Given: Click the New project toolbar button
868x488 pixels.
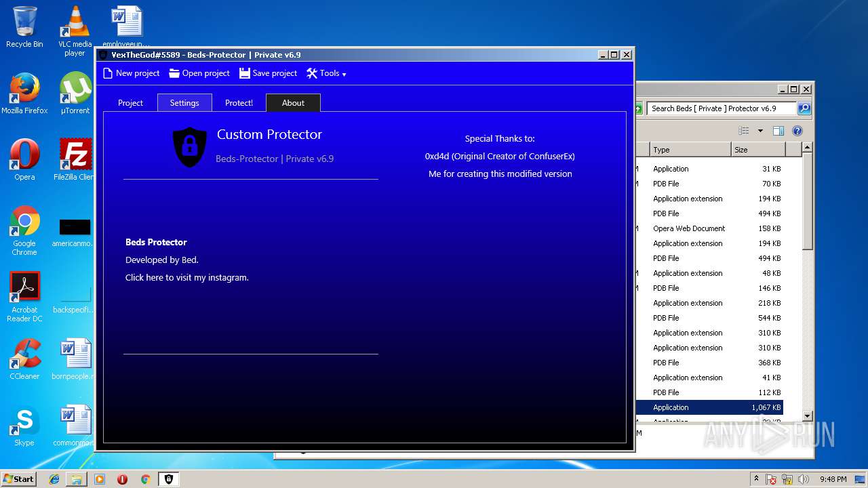Looking at the screenshot, I should click(x=131, y=73).
